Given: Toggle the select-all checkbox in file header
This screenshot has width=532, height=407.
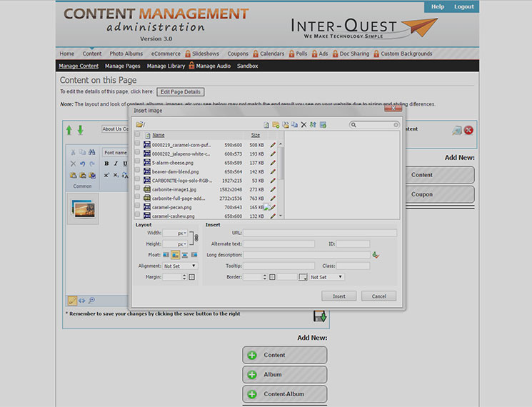Looking at the screenshot, I should coord(137,135).
